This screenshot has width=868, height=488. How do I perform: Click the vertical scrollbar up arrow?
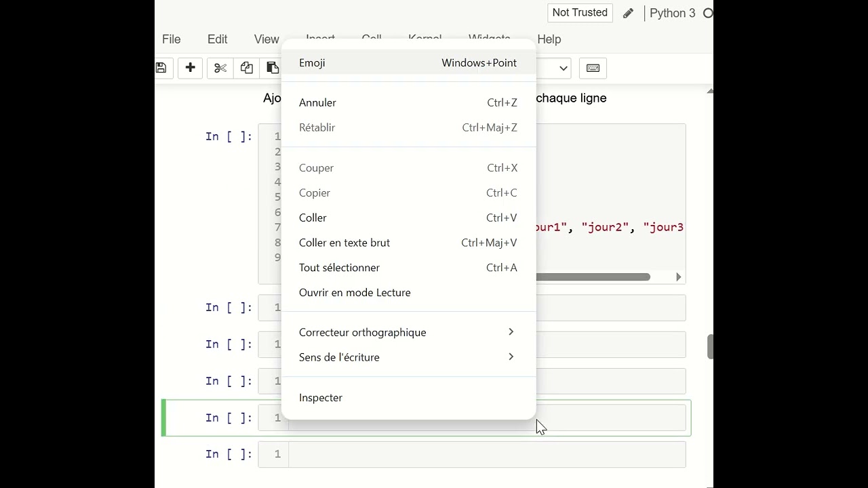click(x=710, y=91)
